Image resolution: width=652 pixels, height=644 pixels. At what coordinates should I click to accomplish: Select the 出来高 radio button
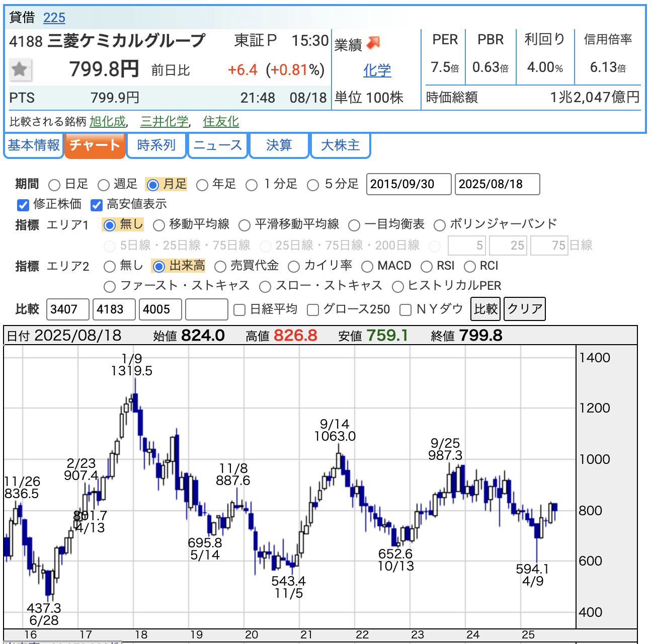(158, 266)
